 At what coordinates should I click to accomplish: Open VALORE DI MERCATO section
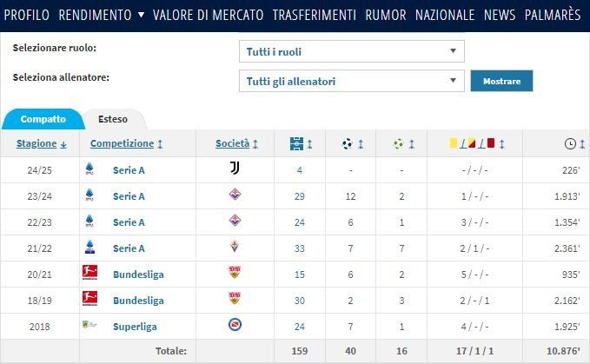point(208,15)
